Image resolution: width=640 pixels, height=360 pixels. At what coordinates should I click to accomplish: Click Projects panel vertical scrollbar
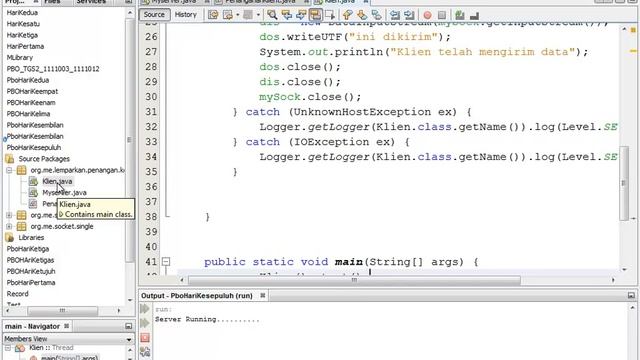pos(129,140)
